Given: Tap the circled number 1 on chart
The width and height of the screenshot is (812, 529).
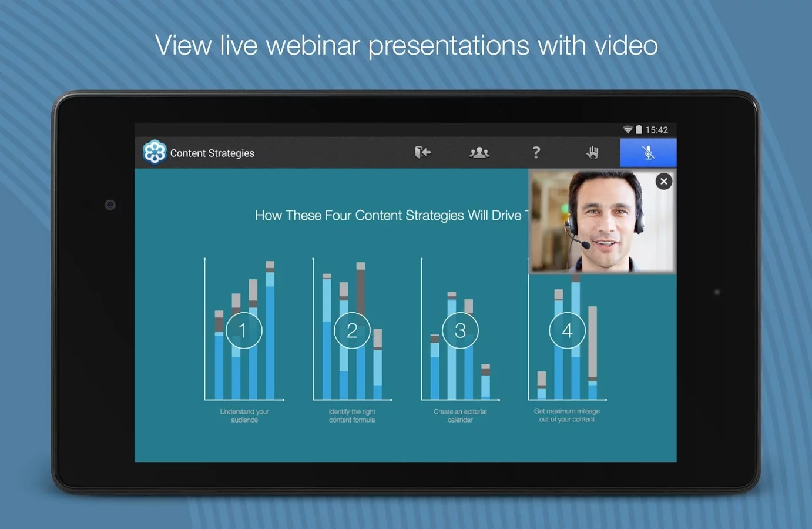Looking at the screenshot, I should [243, 330].
